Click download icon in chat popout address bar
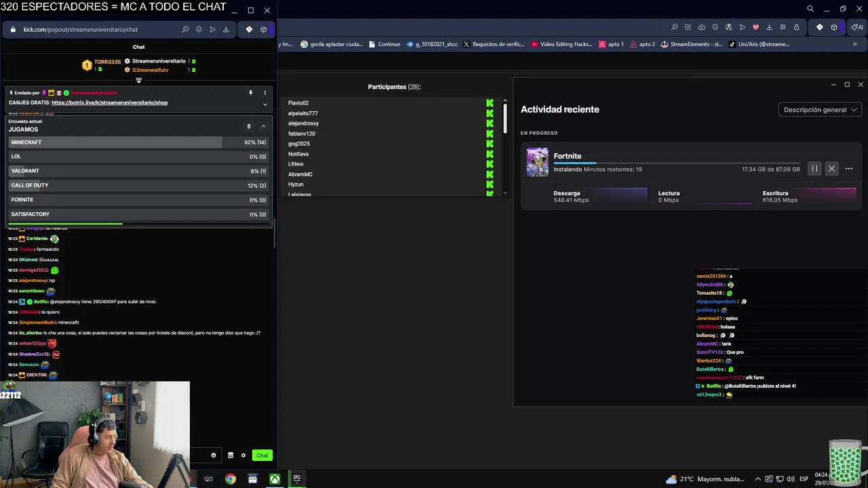The image size is (868, 488). click(x=226, y=29)
